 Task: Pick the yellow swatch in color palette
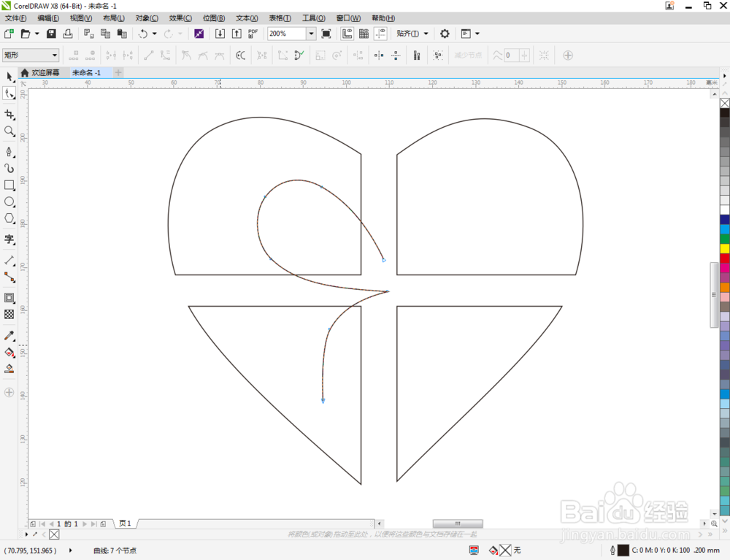click(725, 248)
